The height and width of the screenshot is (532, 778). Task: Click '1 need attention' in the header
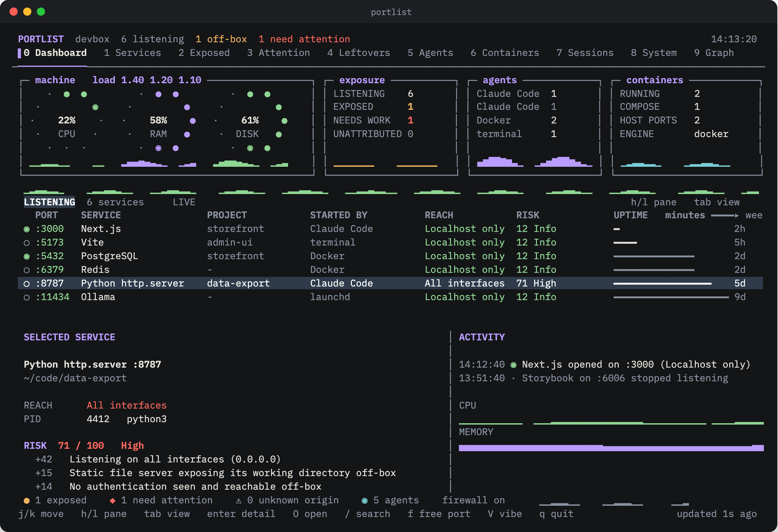click(x=304, y=39)
